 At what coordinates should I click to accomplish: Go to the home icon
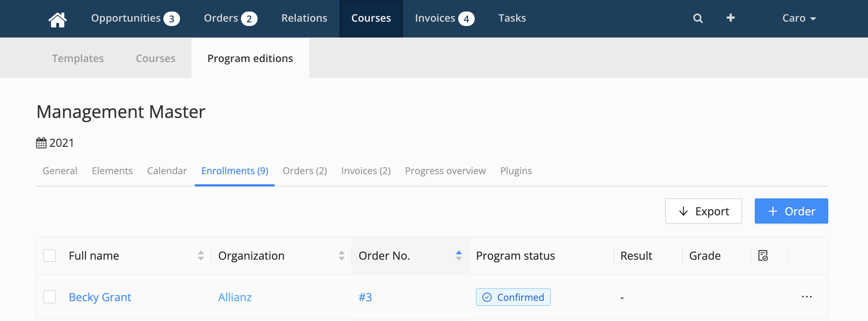click(x=58, y=19)
